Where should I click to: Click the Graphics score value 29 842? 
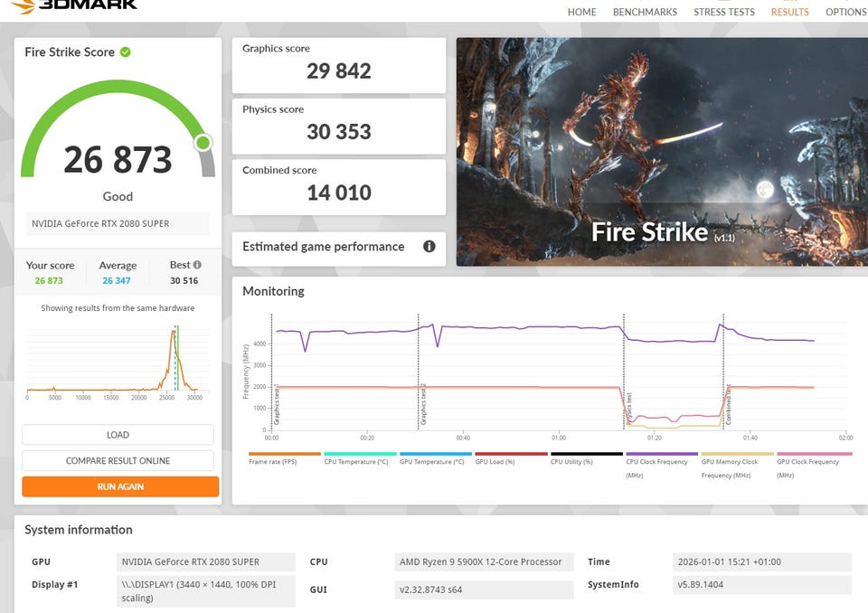pos(339,71)
